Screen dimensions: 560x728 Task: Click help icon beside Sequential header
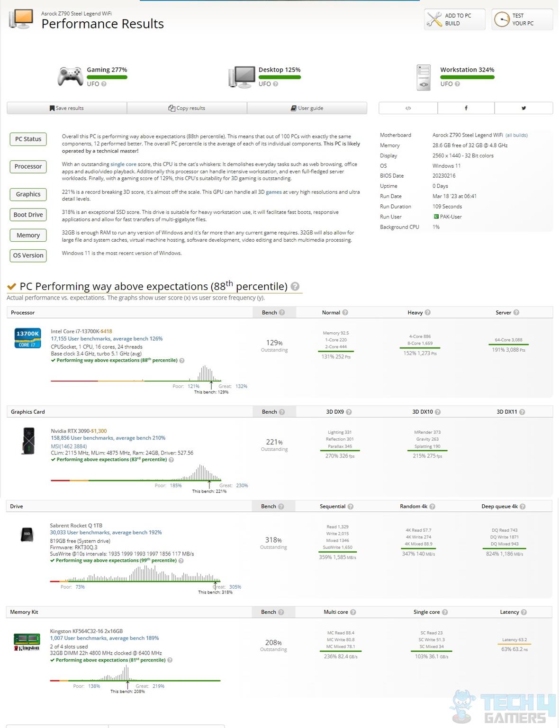pyautogui.click(x=350, y=506)
